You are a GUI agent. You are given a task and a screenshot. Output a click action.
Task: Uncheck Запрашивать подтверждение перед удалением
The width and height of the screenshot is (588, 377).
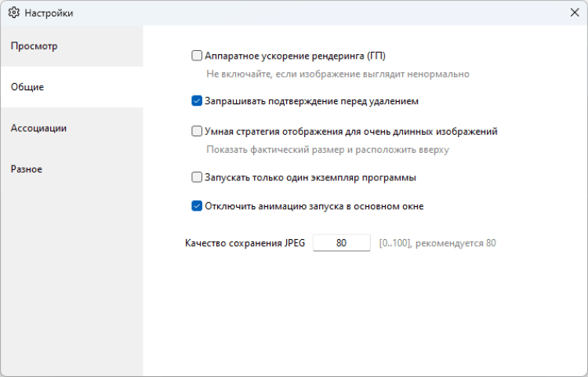tap(197, 101)
